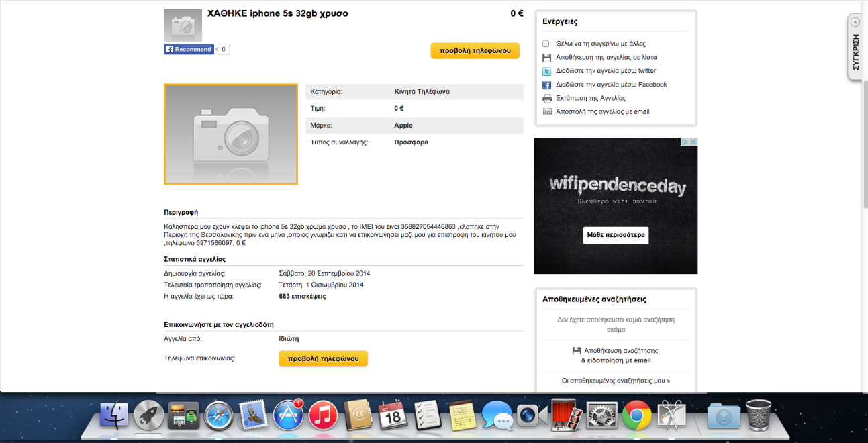
Task: Open Mail stamp icon in dock
Action: pos(254,415)
